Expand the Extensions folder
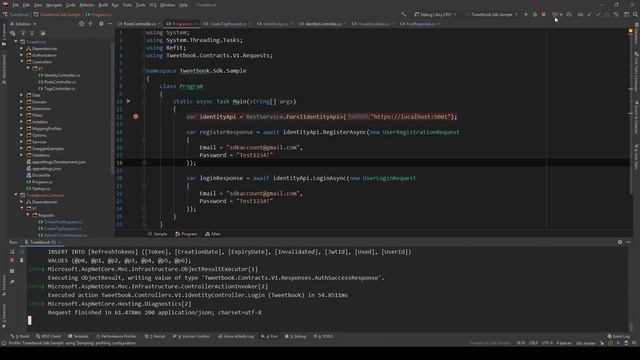Screen dimensions: 640x360 [x=22, y=109]
